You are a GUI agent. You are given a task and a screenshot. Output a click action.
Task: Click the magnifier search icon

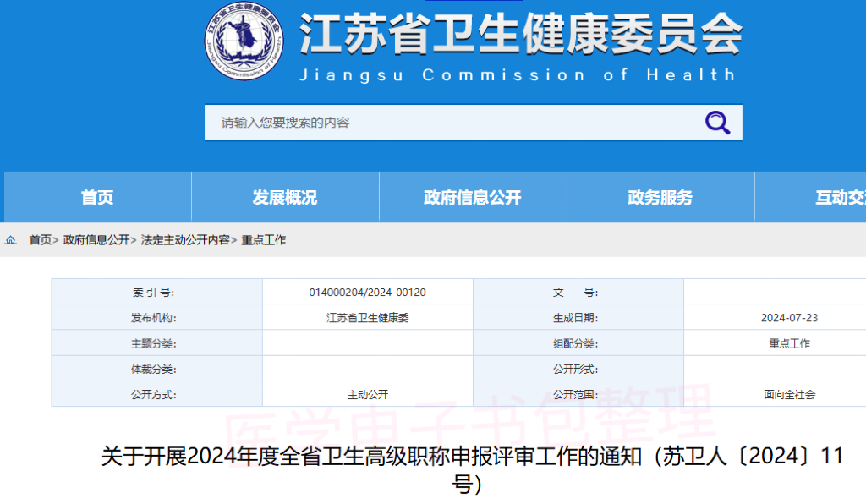pyautogui.click(x=717, y=123)
